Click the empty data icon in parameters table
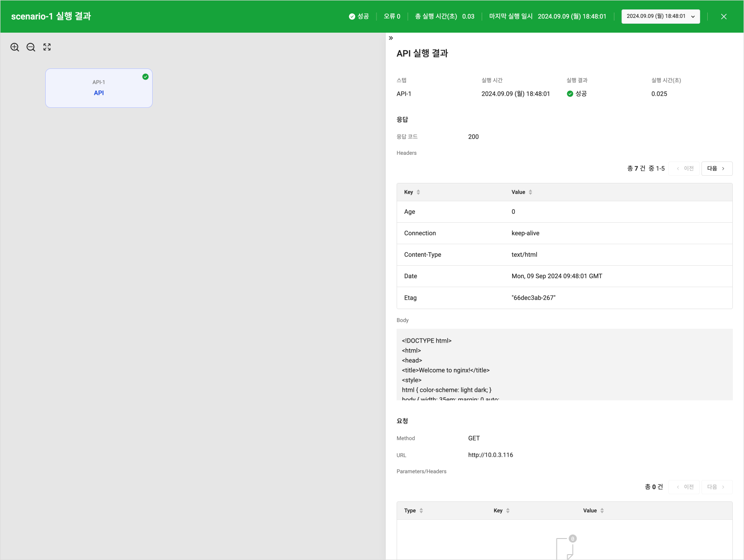Image resolution: width=744 pixels, height=560 pixels. click(565, 547)
